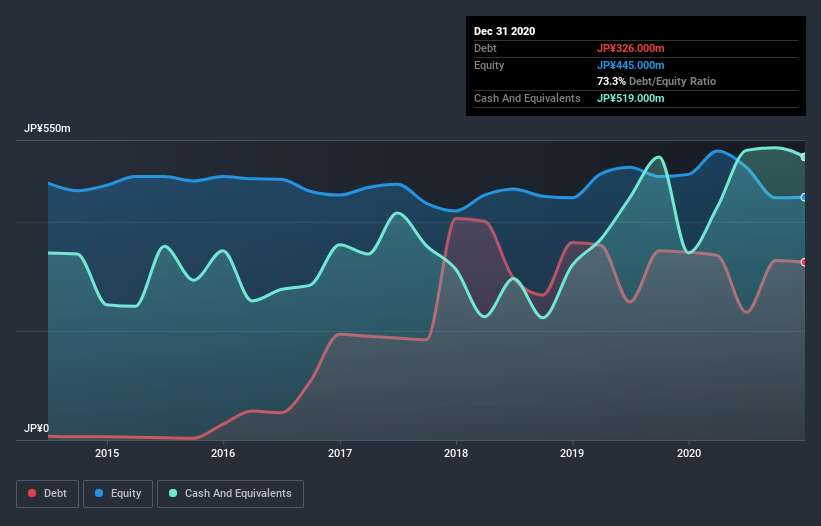Click the JP¥326.000m debt value
Screen dimensions: 821x526
(x=630, y=48)
